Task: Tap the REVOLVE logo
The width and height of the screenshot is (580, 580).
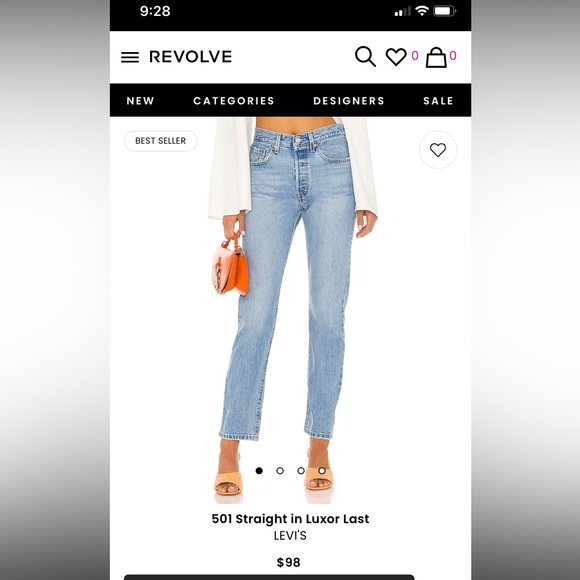Action: (190, 57)
